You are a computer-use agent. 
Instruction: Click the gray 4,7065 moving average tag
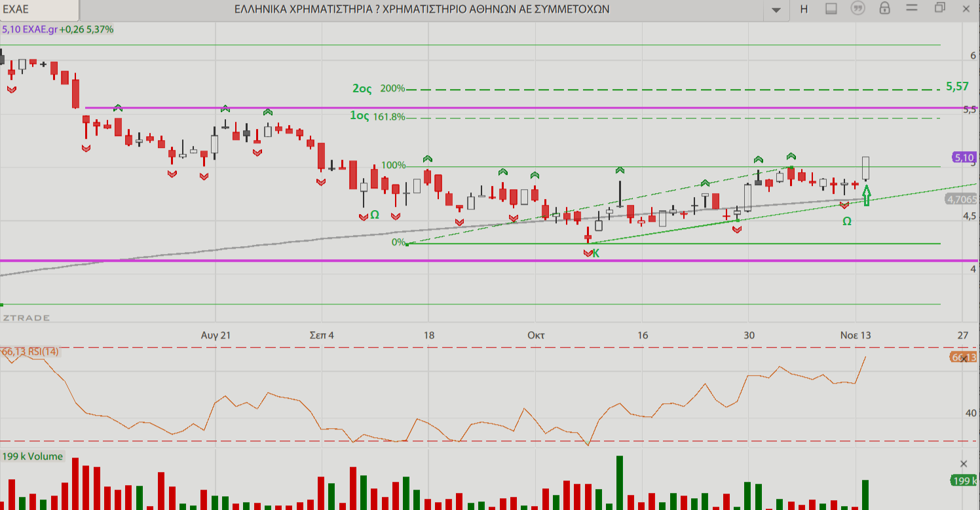click(960, 199)
